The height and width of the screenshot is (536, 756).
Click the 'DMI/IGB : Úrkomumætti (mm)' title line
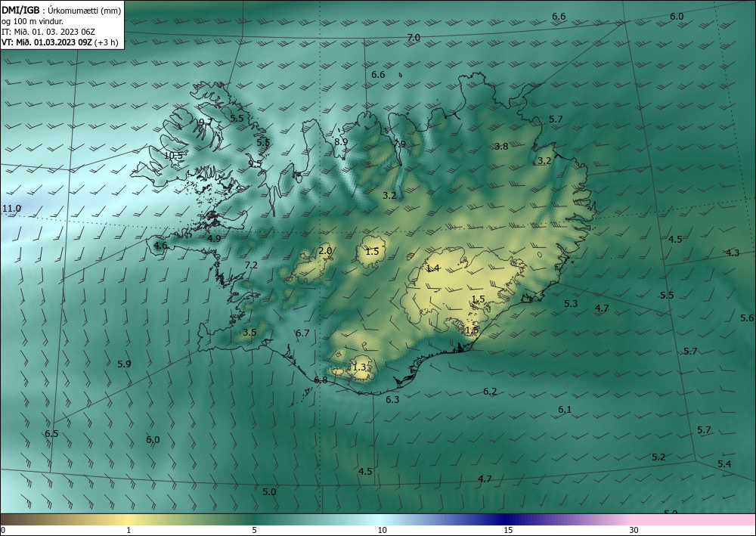tap(61, 11)
